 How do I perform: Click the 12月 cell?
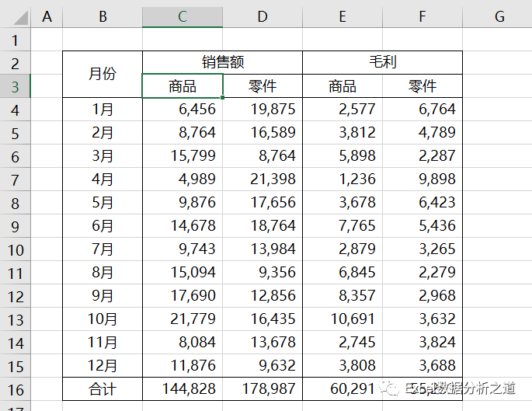103,366
